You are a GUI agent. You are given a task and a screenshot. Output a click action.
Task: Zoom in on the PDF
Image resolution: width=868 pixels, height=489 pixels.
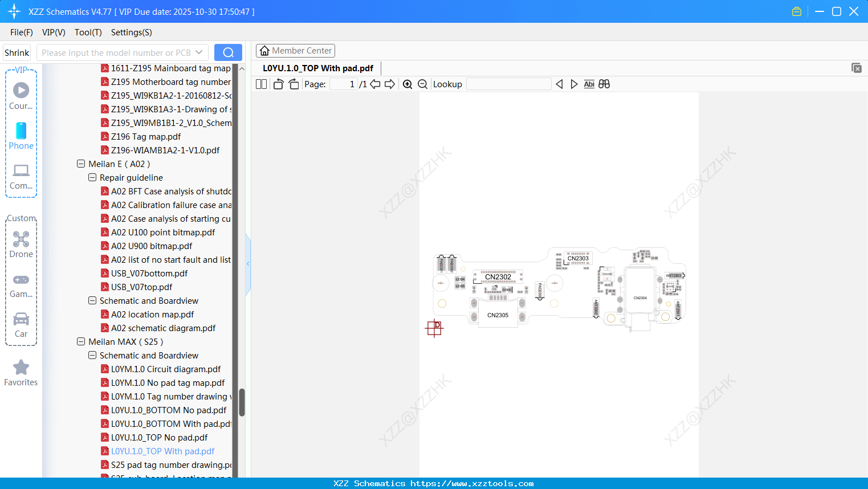pyautogui.click(x=407, y=84)
